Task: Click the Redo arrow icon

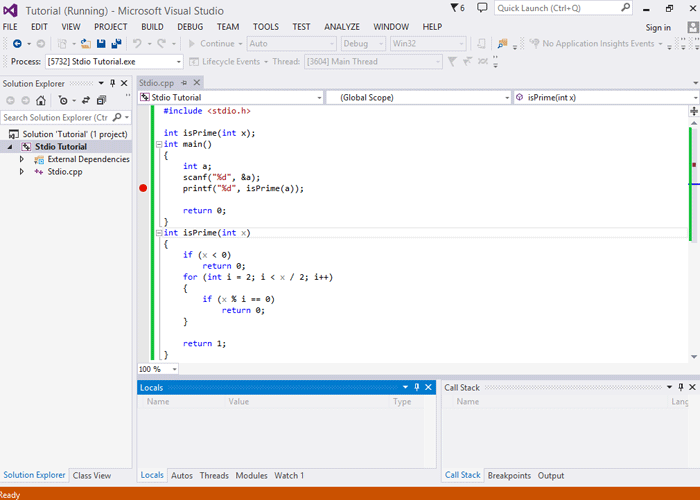Action: coord(162,44)
